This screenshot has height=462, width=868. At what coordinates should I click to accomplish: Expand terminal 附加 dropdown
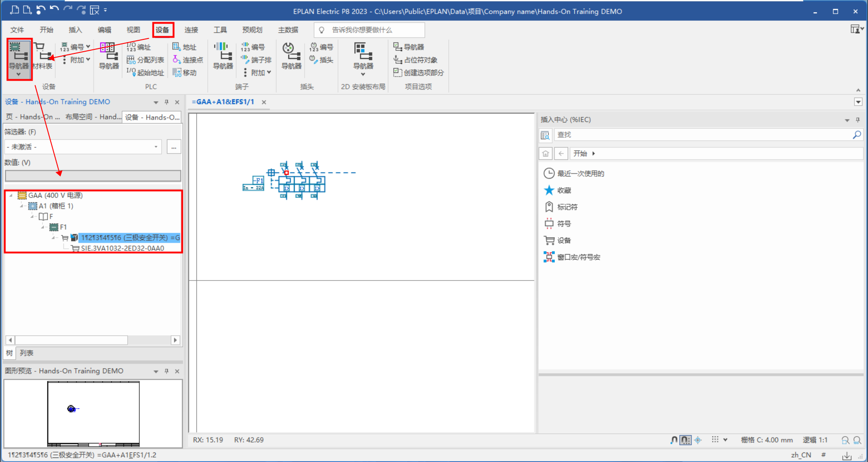(x=269, y=72)
